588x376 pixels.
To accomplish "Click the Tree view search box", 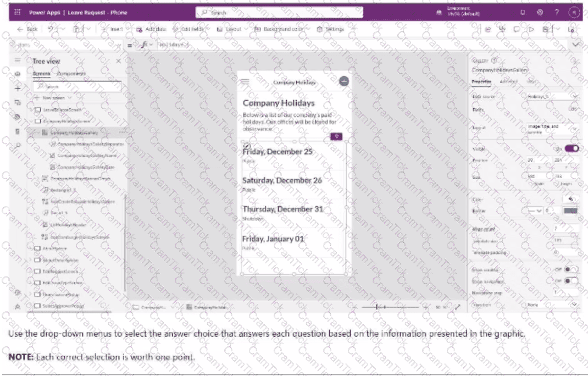I will coord(77,87).
